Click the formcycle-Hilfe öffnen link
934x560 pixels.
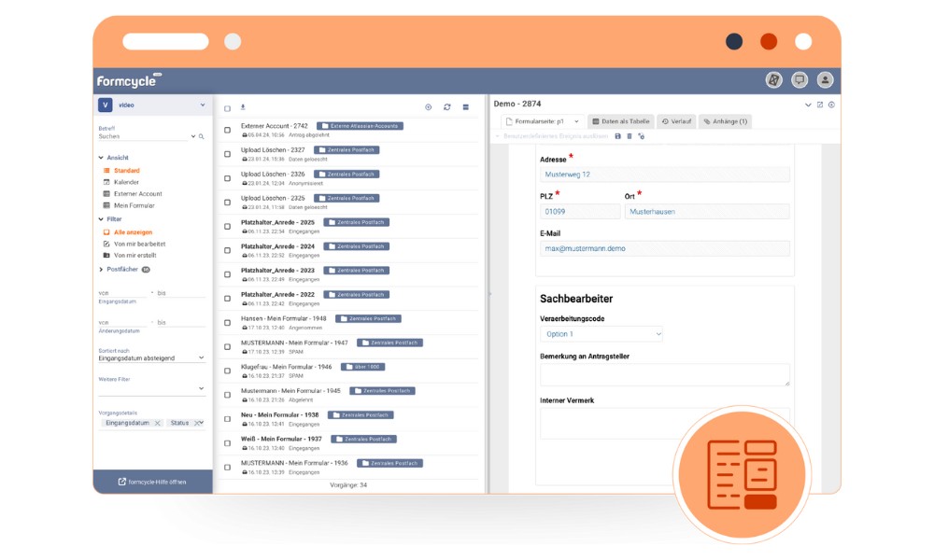152,482
